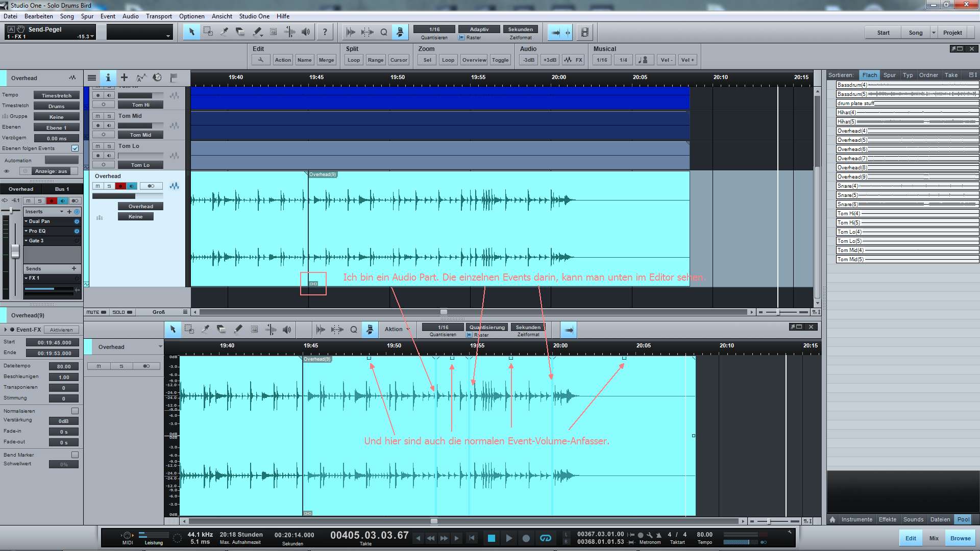Open Gruppe Keine dropdown in inspector
Image resolution: width=980 pixels, height=551 pixels.
[x=57, y=117]
